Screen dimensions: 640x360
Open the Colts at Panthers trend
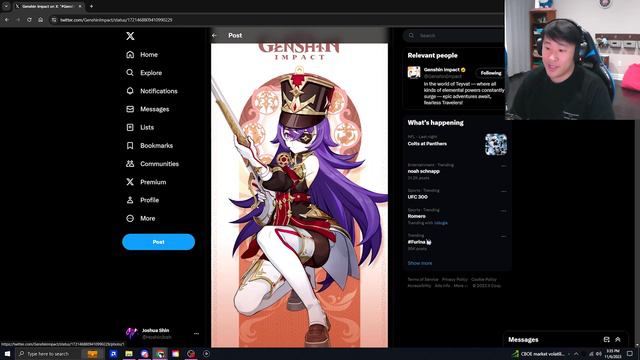point(427,144)
